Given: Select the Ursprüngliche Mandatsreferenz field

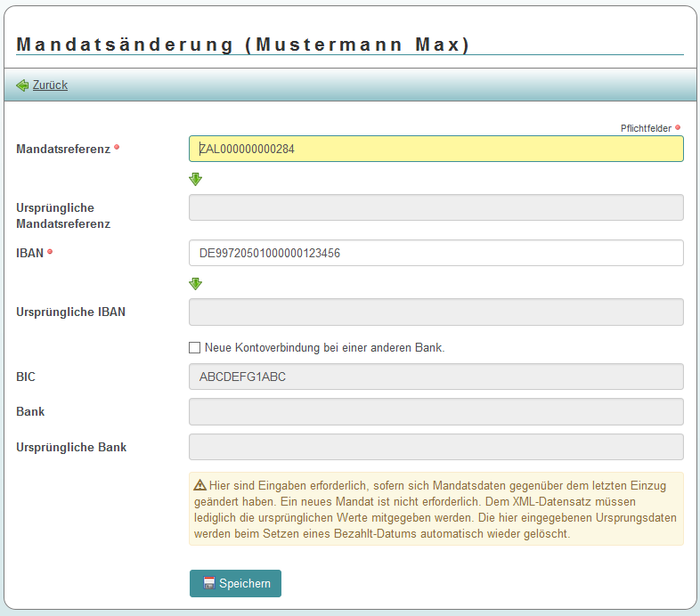Looking at the screenshot, I should tap(435, 207).
